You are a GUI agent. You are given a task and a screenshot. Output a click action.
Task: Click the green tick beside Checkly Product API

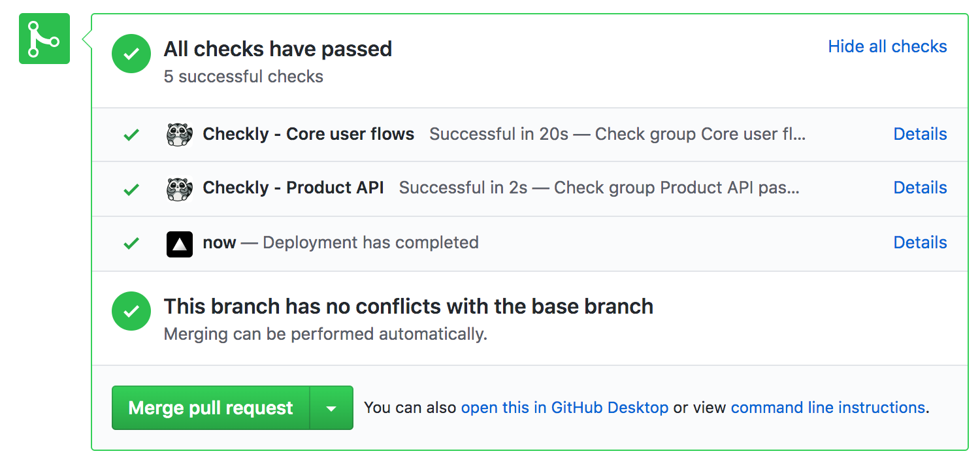tap(131, 190)
